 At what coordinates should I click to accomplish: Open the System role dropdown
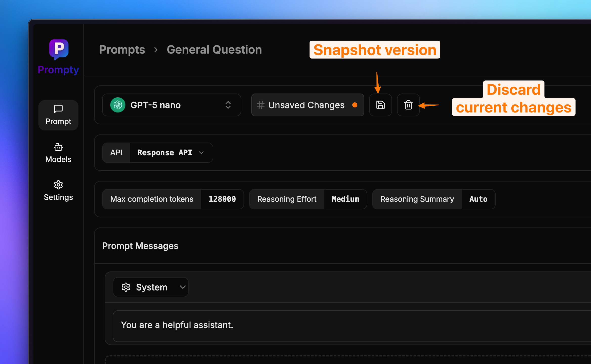pos(151,287)
